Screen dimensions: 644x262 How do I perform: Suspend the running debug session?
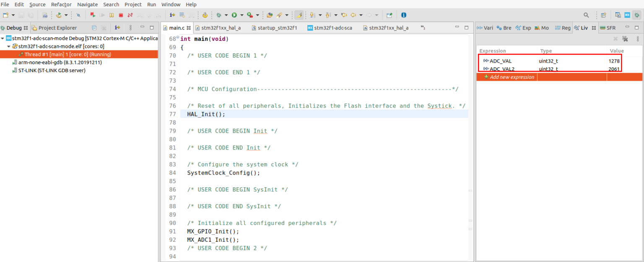coord(112,15)
